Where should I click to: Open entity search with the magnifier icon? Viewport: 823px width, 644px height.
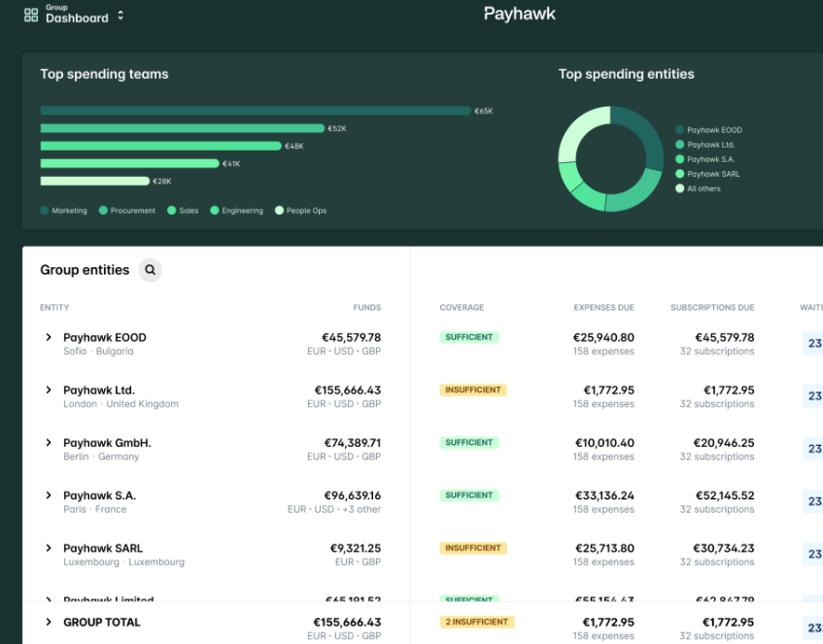click(x=150, y=270)
